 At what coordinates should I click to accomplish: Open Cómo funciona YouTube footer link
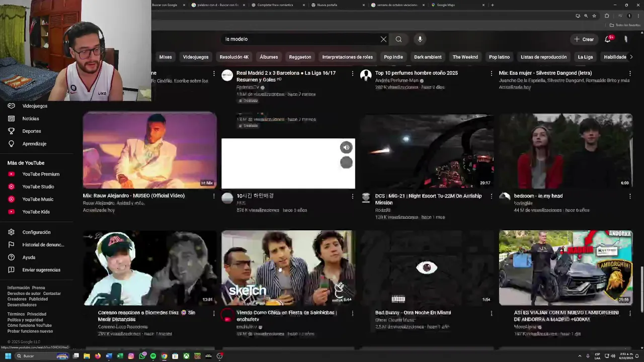tap(30, 325)
